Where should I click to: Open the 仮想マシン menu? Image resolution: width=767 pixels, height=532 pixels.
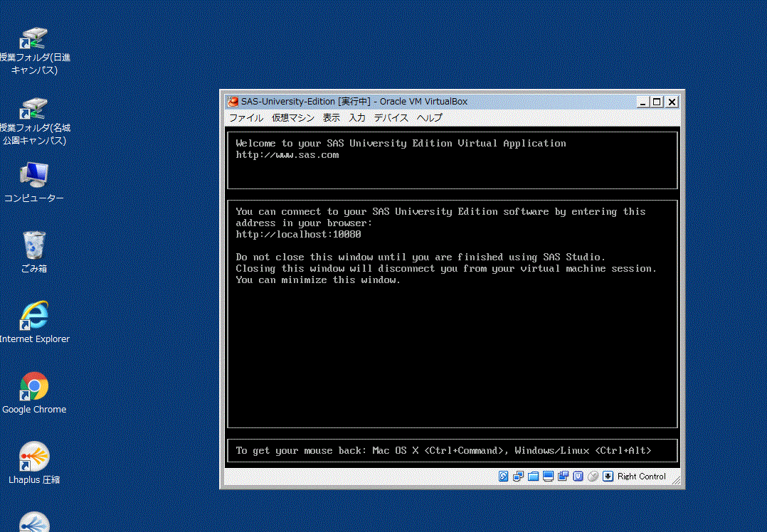[x=293, y=118]
